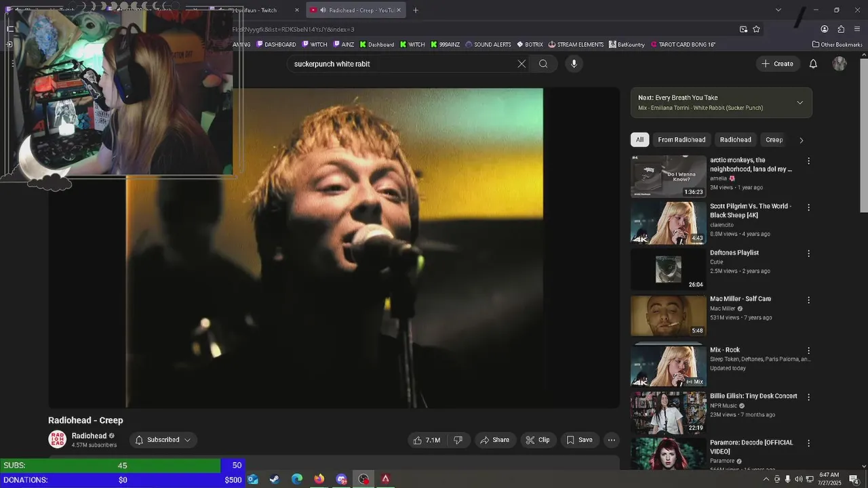Open the Subscribed notification dropdown
This screenshot has width=868, height=488.
[163, 440]
